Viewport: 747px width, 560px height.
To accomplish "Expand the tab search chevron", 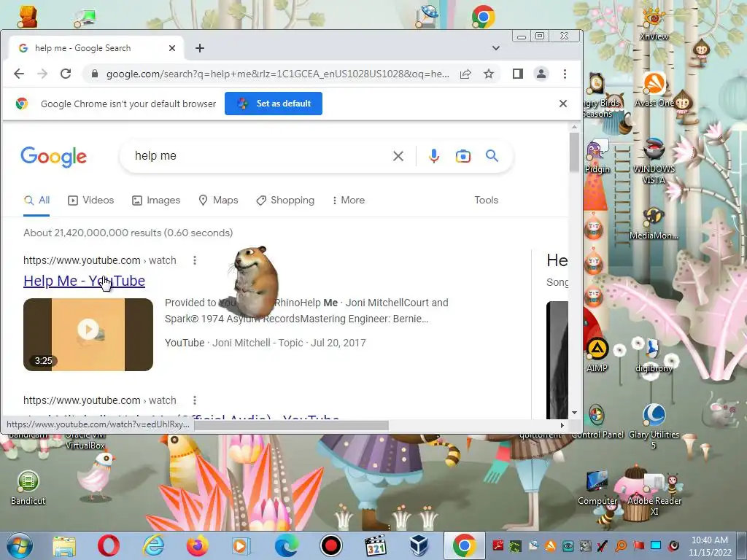I will (x=496, y=48).
